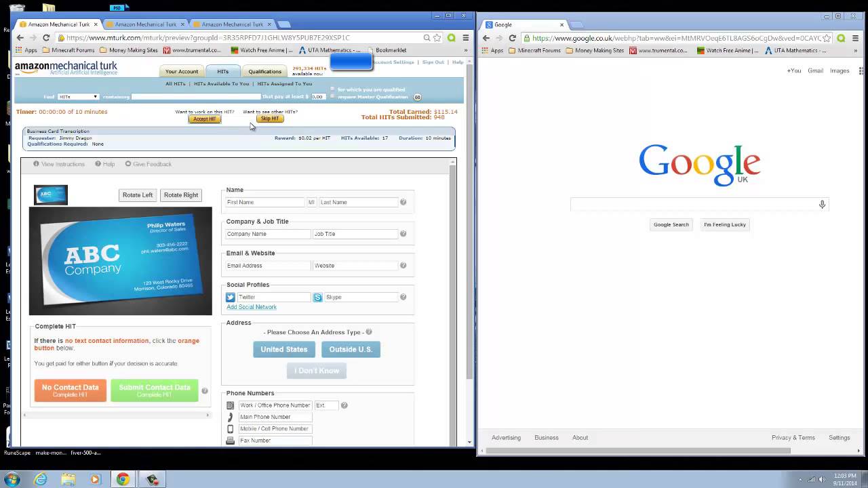Click the Skip HIT button

[x=269, y=119]
